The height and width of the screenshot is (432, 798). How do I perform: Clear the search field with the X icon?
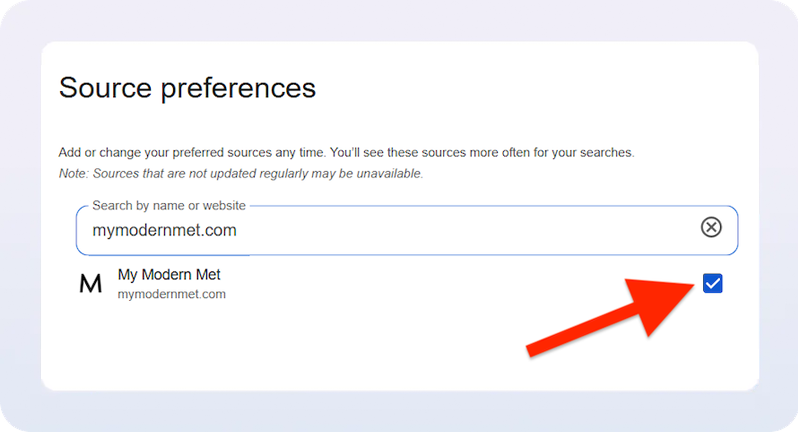(711, 228)
